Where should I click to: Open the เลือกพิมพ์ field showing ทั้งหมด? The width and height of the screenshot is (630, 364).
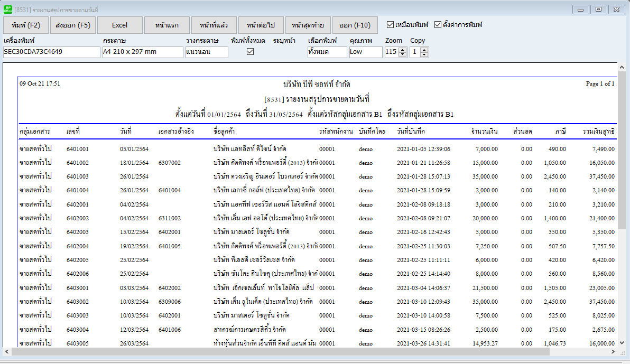327,52
